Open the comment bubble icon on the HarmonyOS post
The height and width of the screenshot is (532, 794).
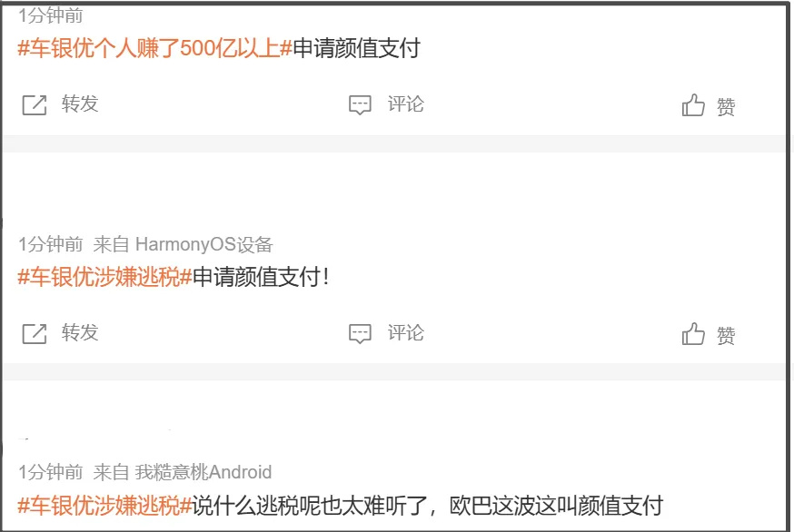(x=360, y=333)
